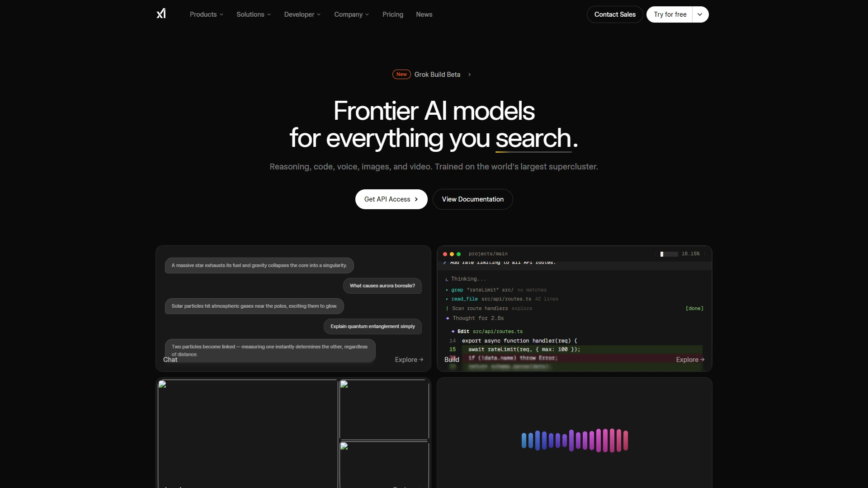Click the projects/main terminal title
Screen dimensions: 868x488
[488, 254]
